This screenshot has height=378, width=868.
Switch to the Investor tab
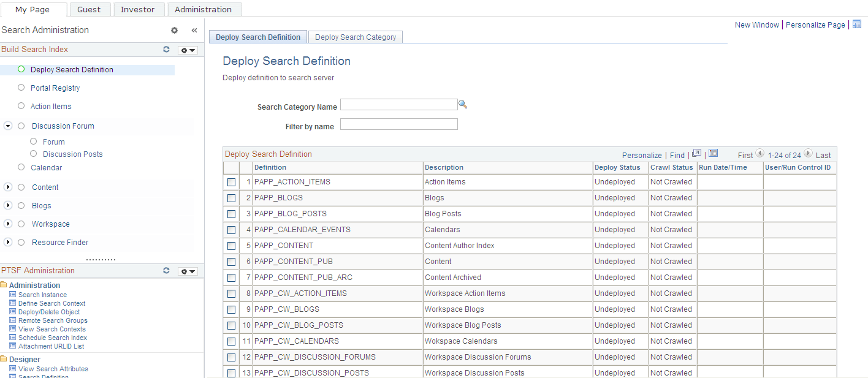coord(138,9)
